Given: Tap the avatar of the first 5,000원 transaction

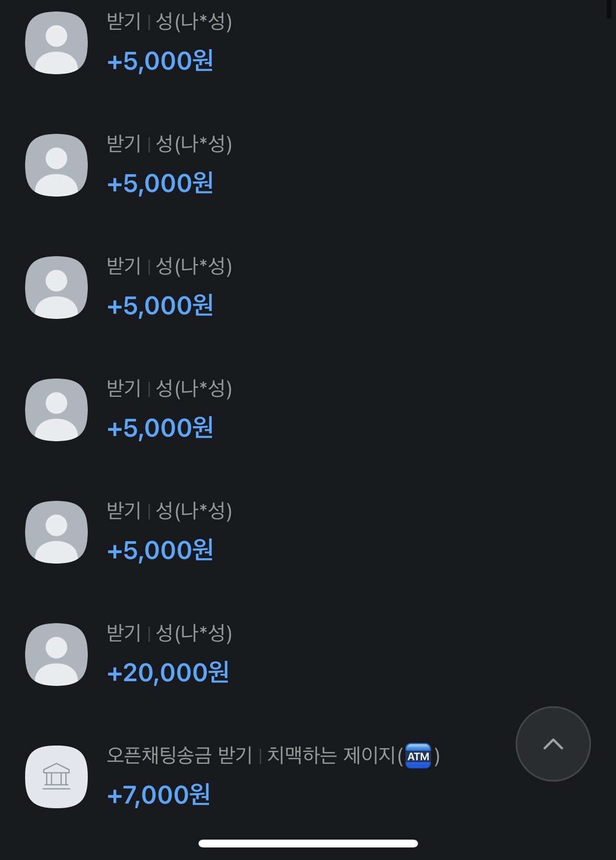Looking at the screenshot, I should 56,43.
